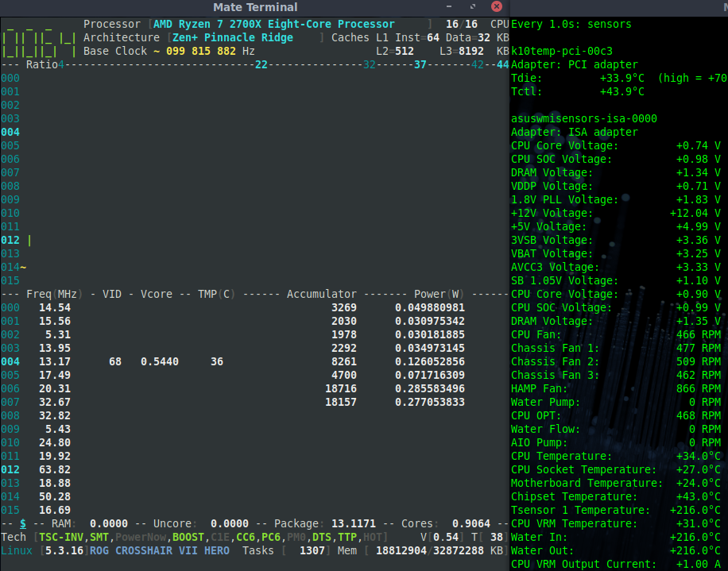Click the Chipset Temperature +43.0°C line
The height and width of the screenshot is (571, 728).
[616, 496]
